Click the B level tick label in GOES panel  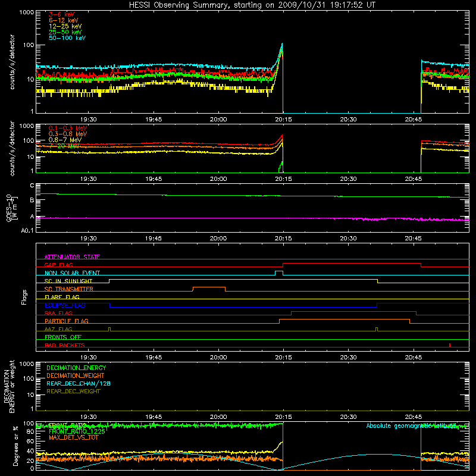32,200
